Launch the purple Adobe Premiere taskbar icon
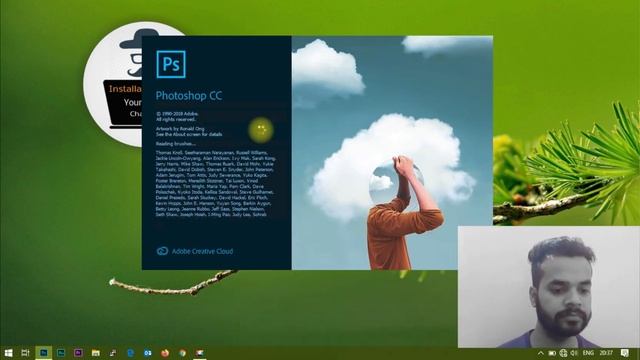The width and height of the screenshot is (640, 360). [x=78, y=353]
